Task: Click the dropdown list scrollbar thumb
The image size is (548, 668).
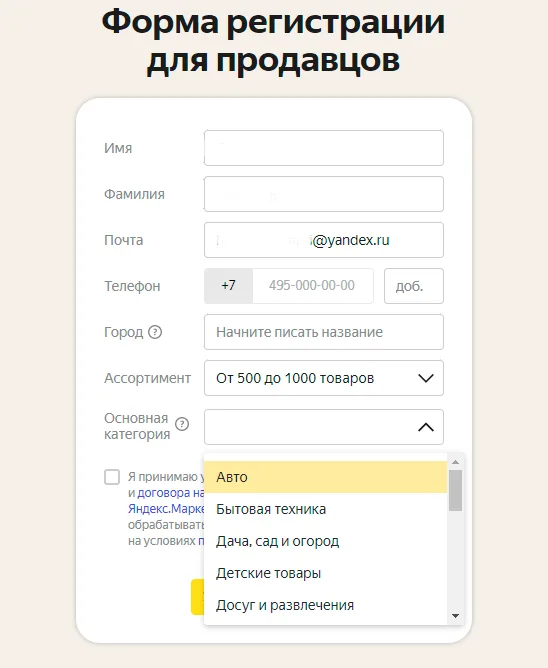Action: [455, 490]
